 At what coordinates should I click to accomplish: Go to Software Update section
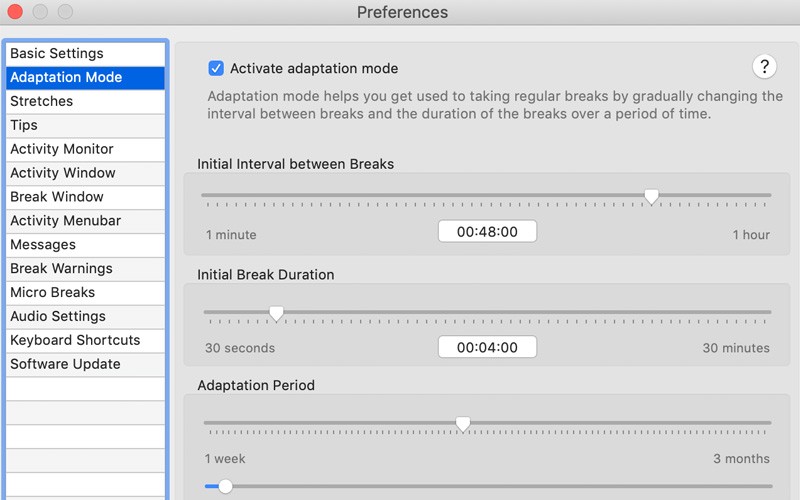(85, 364)
